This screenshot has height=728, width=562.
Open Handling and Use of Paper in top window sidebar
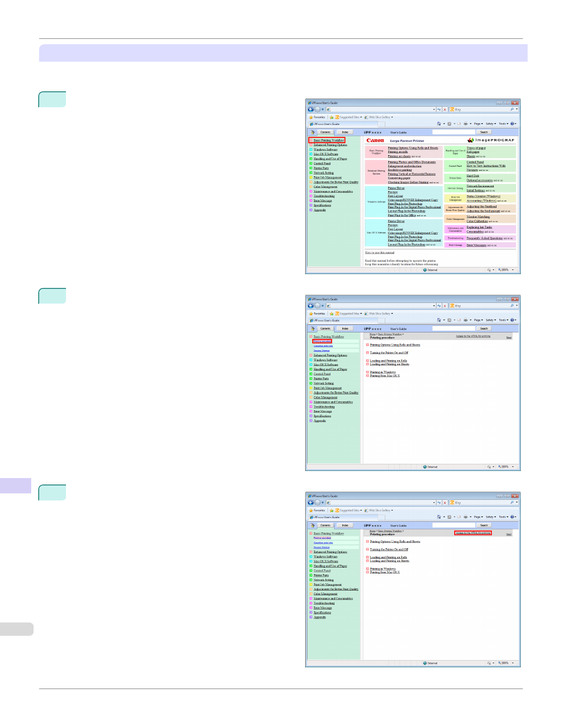click(x=330, y=159)
